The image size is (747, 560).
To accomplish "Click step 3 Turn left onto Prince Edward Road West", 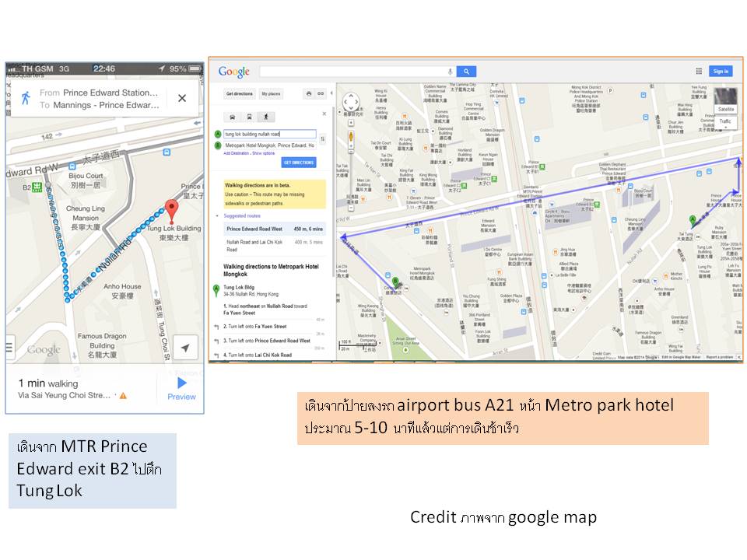I will 267,341.
